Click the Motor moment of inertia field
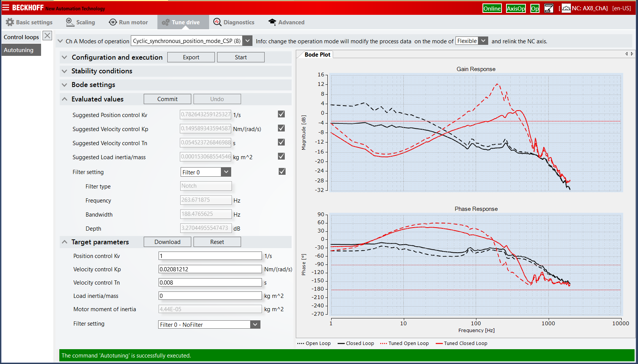This screenshot has width=638, height=364. 210,309
